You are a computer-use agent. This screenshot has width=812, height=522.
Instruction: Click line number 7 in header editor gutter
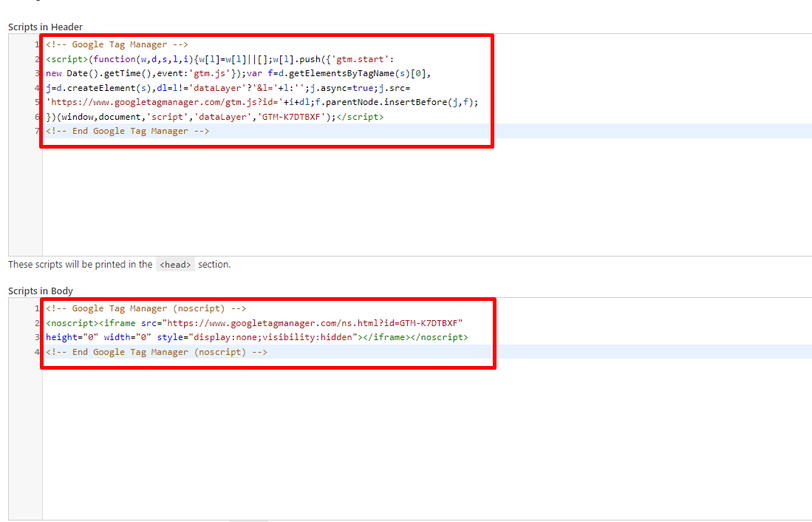(x=36, y=131)
